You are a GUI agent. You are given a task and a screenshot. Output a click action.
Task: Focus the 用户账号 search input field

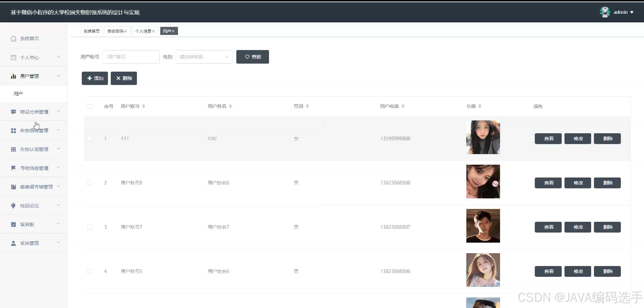pyautogui.click(x=131, y=57)
